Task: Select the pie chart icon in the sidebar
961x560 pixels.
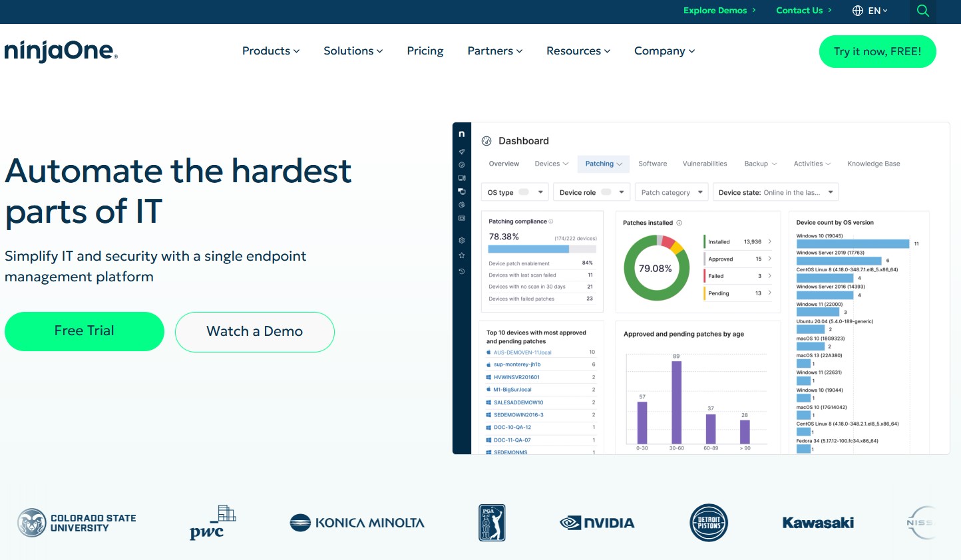Action: coord(461,205)
